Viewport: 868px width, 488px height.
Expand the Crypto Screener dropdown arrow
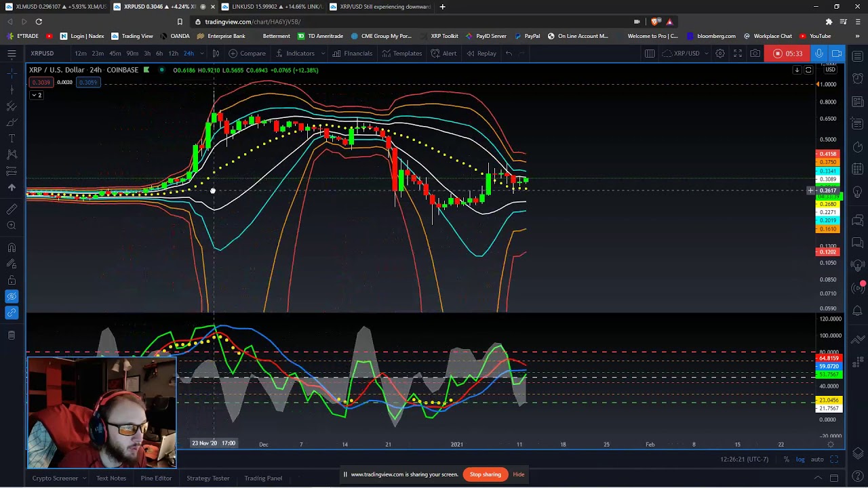coord(84,478)
